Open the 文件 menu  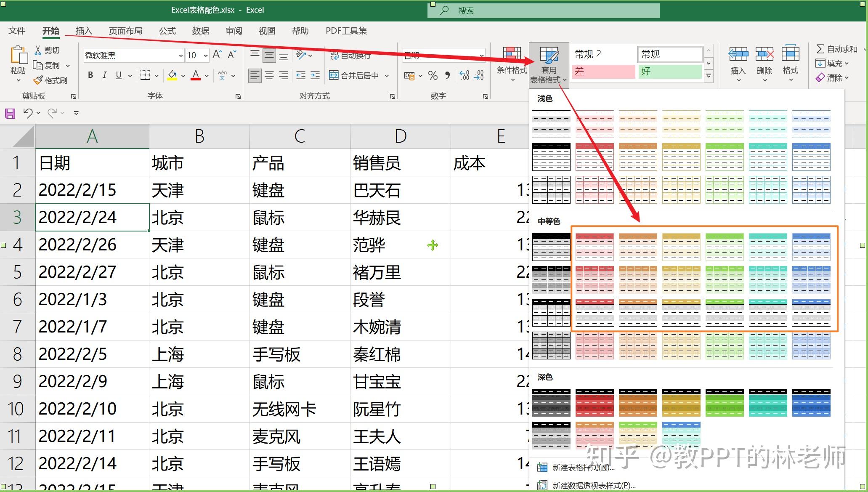17,30
